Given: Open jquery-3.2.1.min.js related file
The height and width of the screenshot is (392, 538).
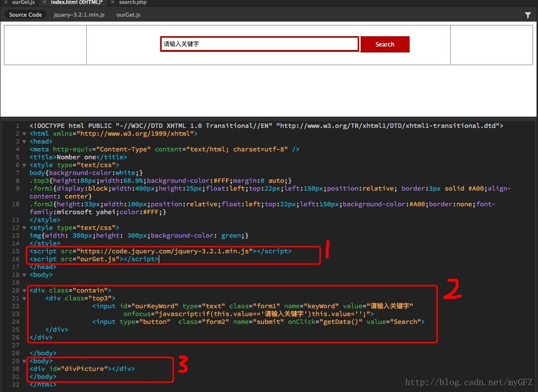Looking at the screenshot, I should coord(79,15).
